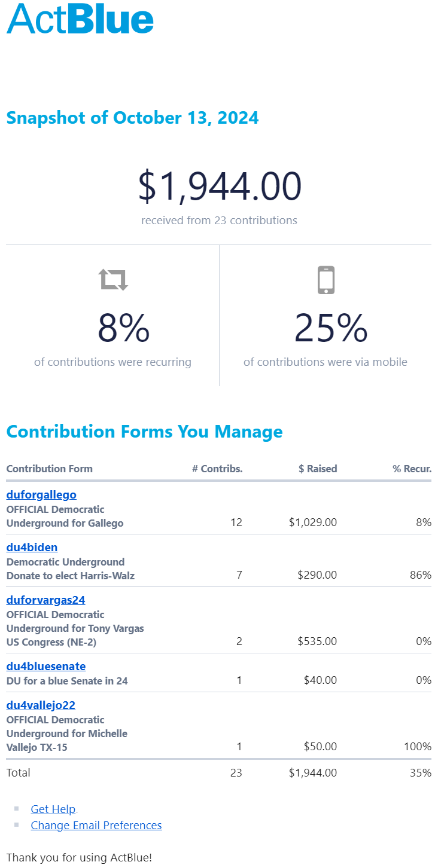Viewport: 438px width, 868px height.
Task: Click the mobile phone icon
Action: (326, 280)
